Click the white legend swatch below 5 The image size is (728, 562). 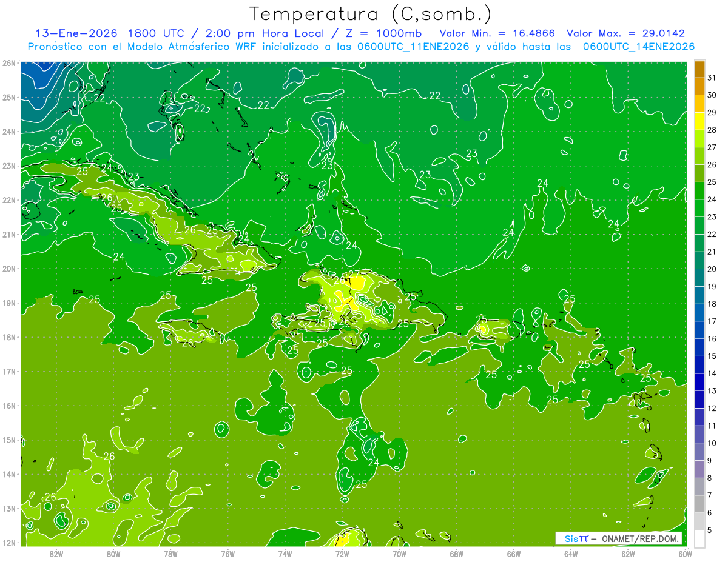699,538
